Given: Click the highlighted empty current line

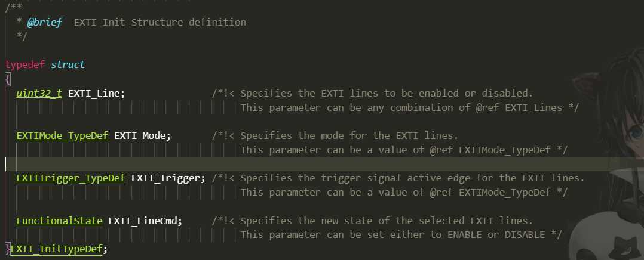Looking at the screenshot, I should pyautogui.click(x=322, y=164).
